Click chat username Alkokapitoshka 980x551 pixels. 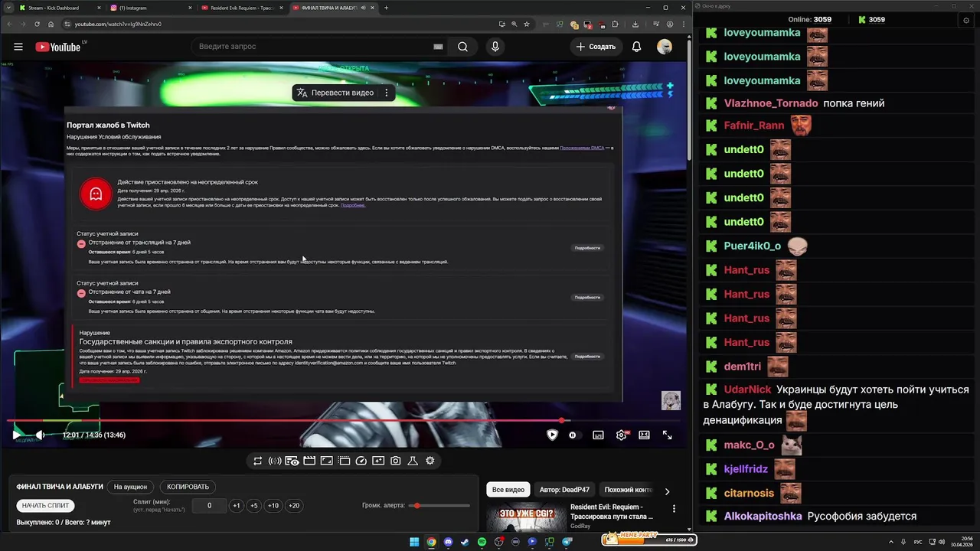click(763, 517)
